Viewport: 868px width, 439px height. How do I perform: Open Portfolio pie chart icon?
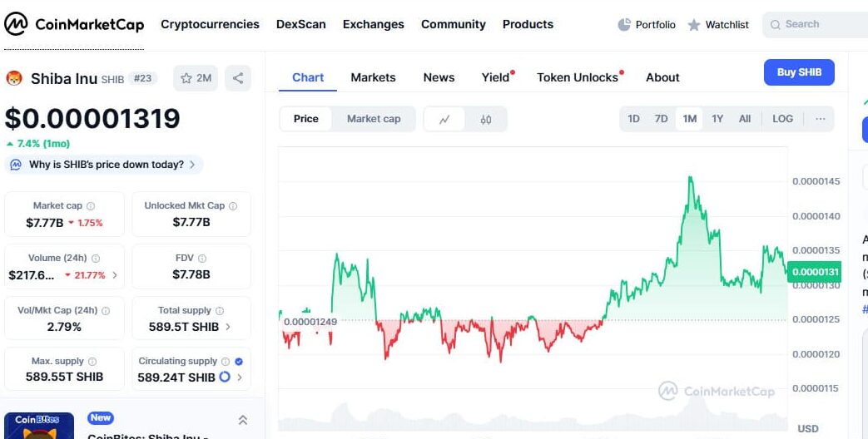(x=624, y=25)
